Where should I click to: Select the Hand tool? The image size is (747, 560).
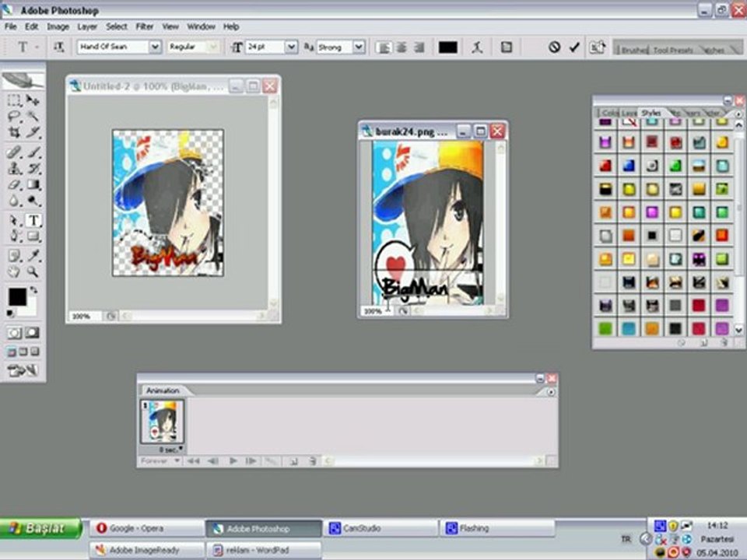click(14, 272)
